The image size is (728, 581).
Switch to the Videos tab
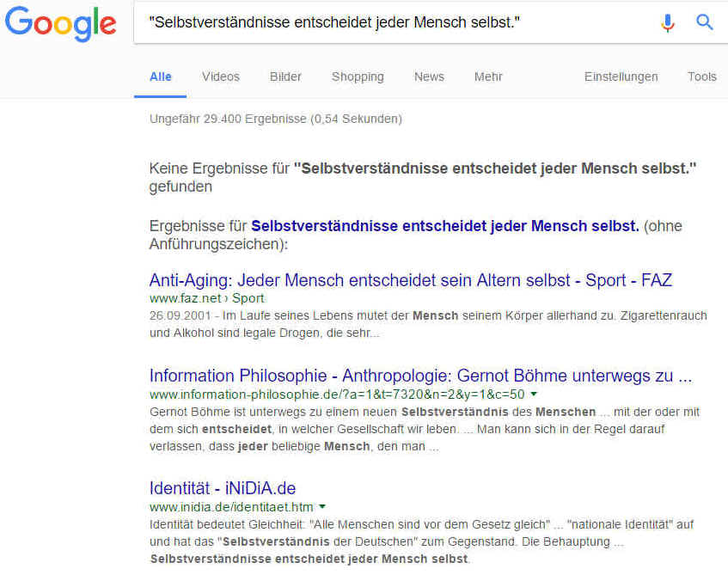tap(221, 76)
